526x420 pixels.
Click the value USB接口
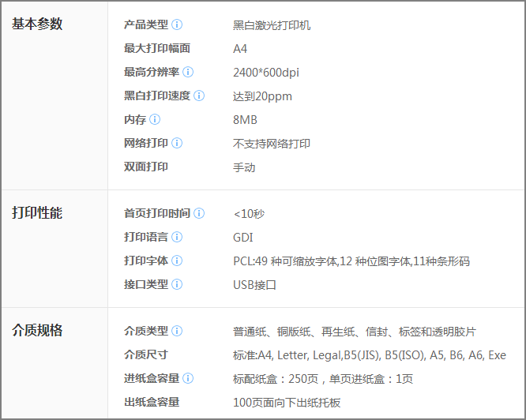(x=254, y=285)
